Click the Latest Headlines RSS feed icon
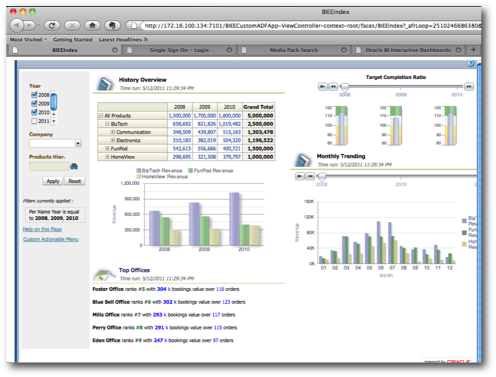 [146, 39]
